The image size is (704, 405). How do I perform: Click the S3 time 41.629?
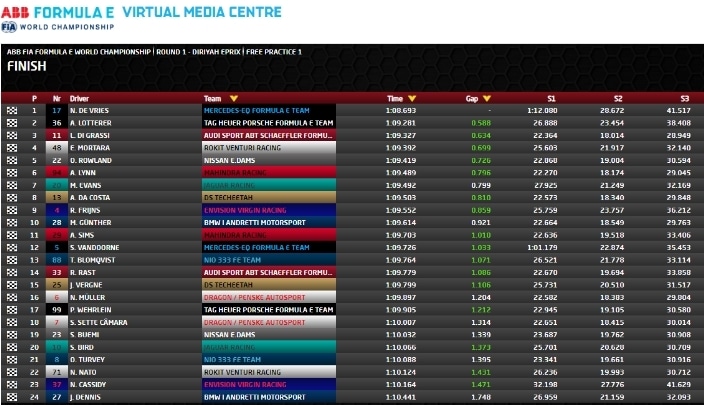(678, 384)
